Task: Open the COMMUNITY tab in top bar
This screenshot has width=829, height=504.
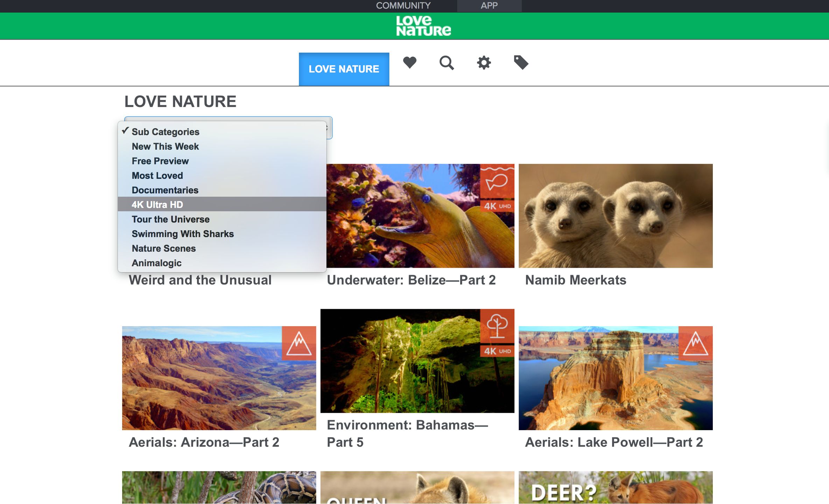Action: 403,6
